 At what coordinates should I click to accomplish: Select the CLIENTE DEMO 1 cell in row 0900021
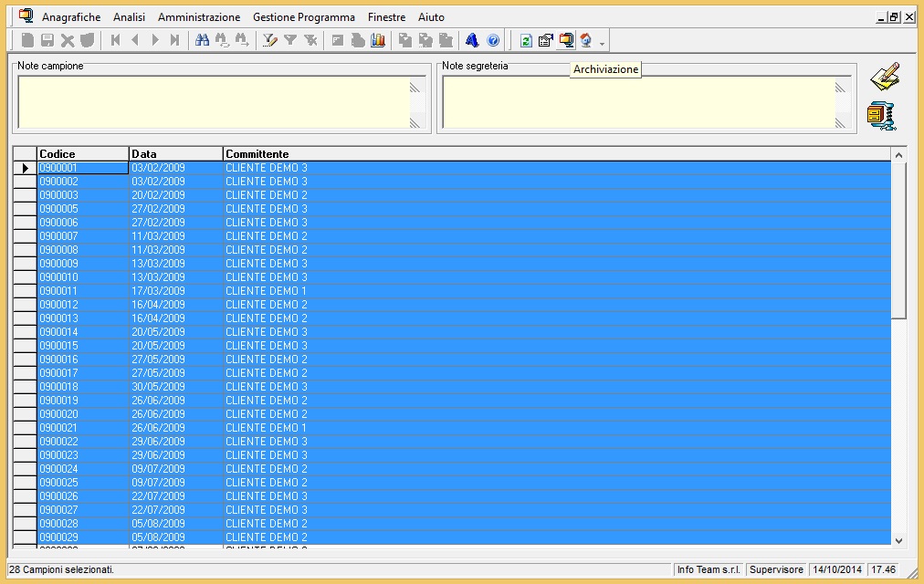pos(557,428)
